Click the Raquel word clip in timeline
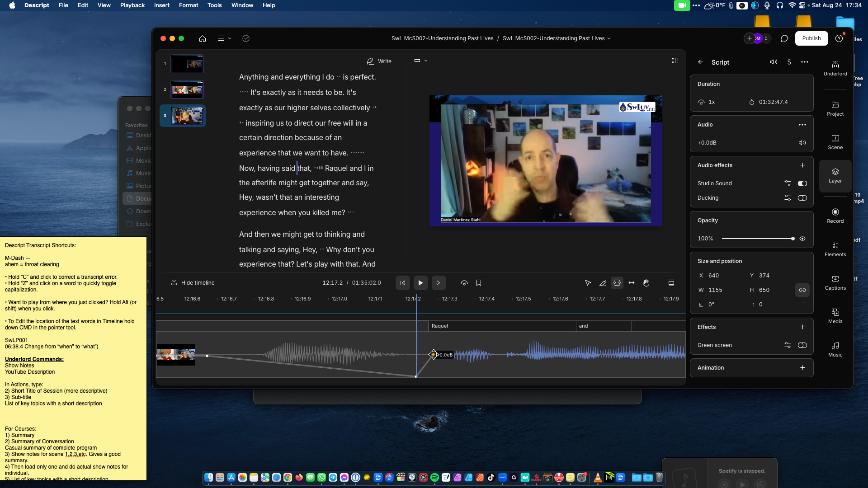868x488 pixels. click(x=502, y=326)
